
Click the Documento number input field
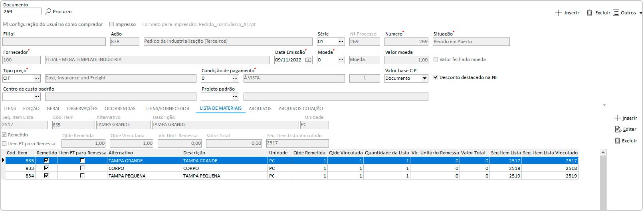coord(22,12)
